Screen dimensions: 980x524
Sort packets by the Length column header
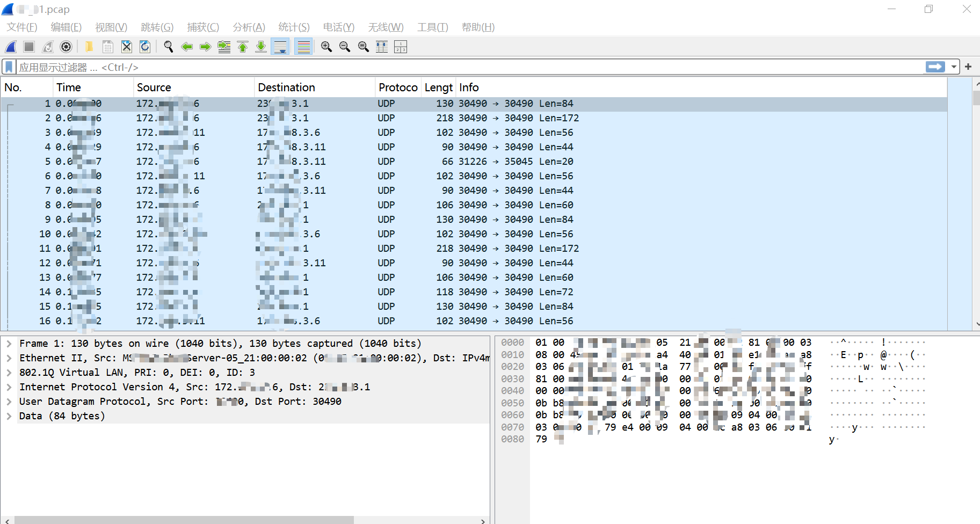pyautogui.click(x=439, y=88)
